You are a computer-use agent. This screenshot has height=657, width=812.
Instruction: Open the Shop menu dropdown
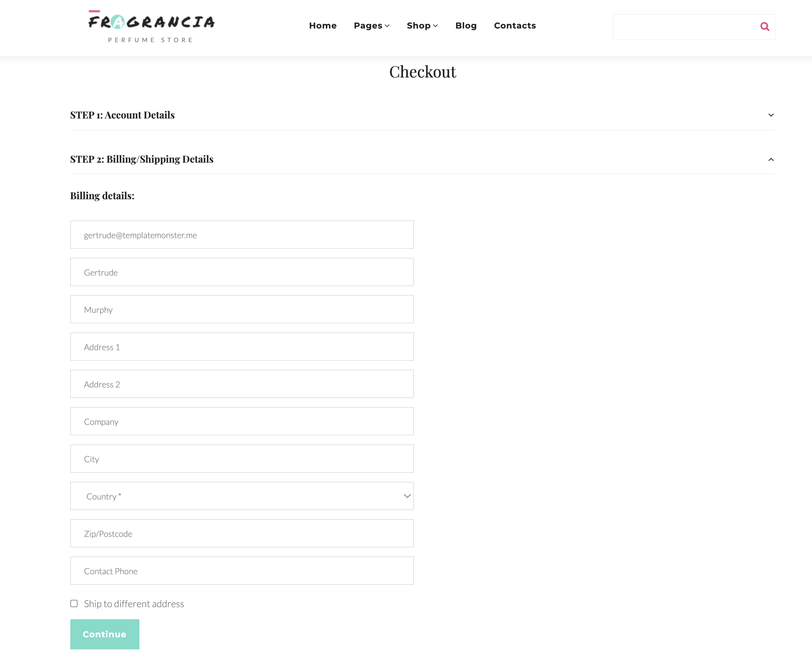click(x=422, y=26)
